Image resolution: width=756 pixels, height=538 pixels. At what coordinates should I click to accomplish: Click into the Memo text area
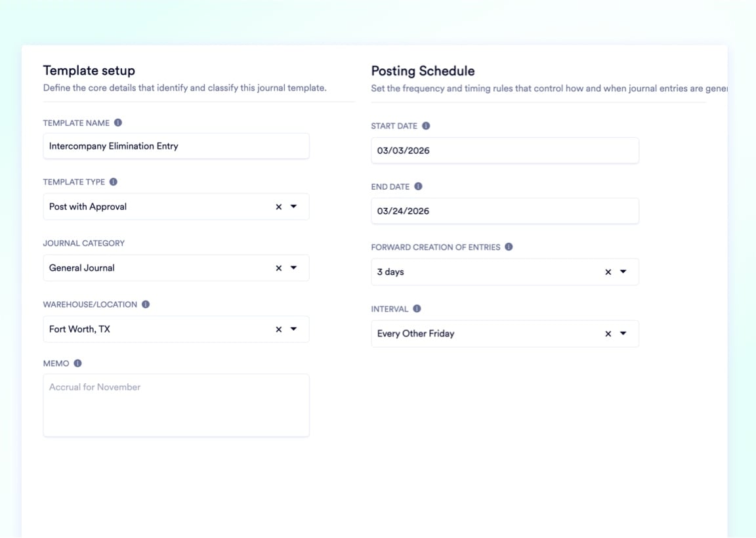click(176, 405)
